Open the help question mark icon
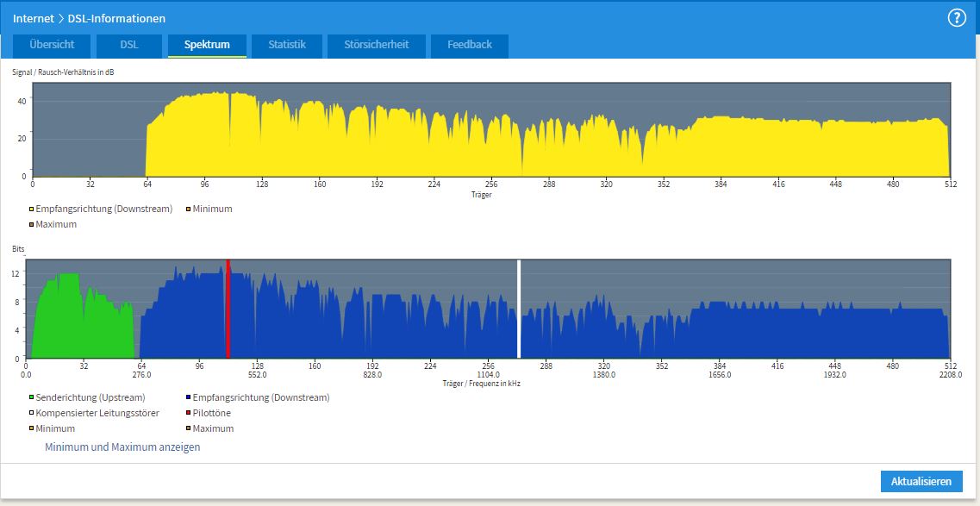Screen dimensions: 980x506 (x=957, y=18)
